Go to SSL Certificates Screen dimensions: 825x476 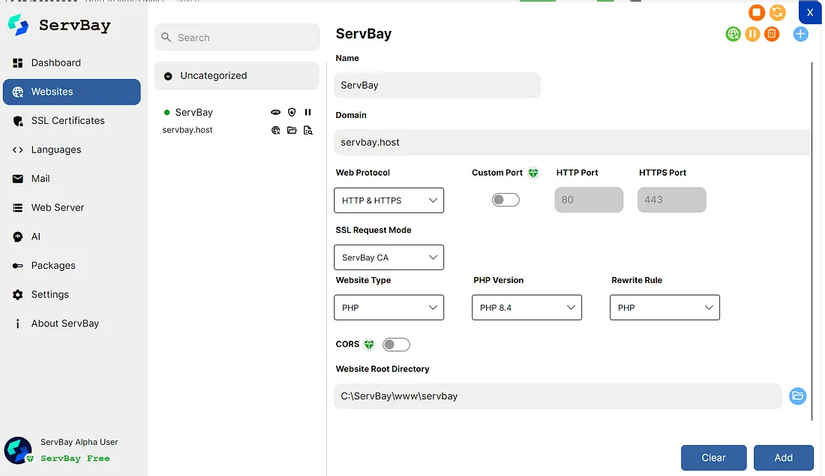(x=72, y=120)
